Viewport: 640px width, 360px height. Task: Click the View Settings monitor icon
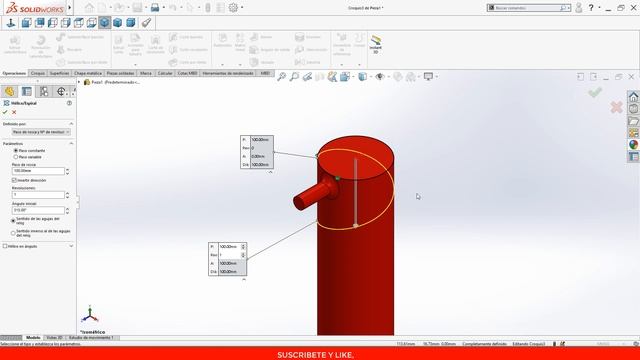(428, 76)
